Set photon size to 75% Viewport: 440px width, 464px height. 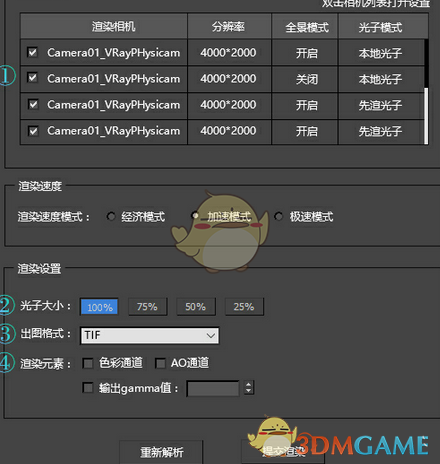147,307
